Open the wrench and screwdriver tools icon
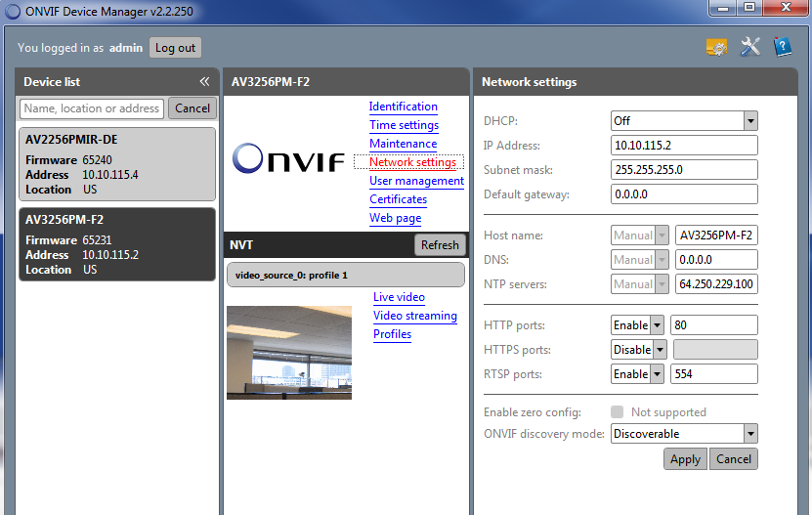812x515 pixels. (x=749, y=47)
